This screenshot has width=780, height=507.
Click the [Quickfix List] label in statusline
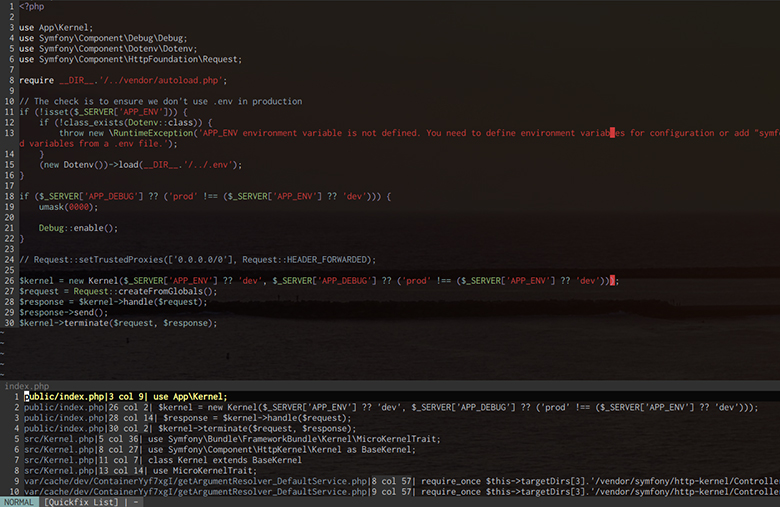click(x=81, y=502)
